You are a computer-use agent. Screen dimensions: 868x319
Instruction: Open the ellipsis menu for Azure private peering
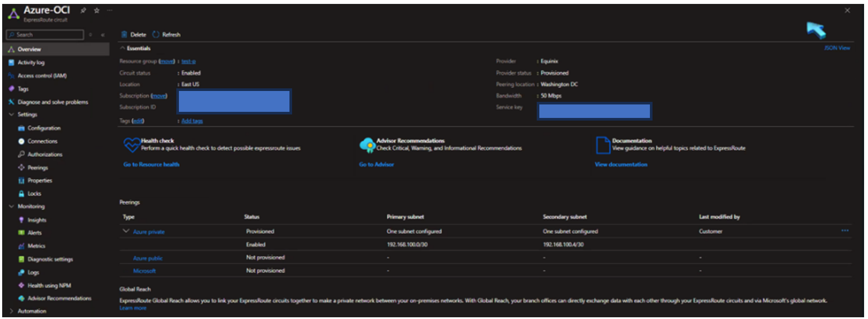844,231
